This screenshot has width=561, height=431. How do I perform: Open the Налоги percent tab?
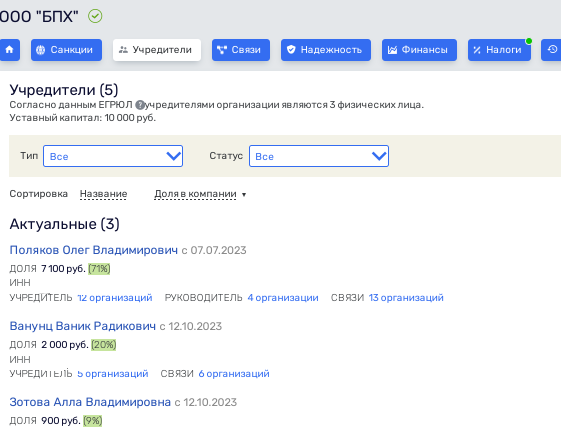point(499,50)
